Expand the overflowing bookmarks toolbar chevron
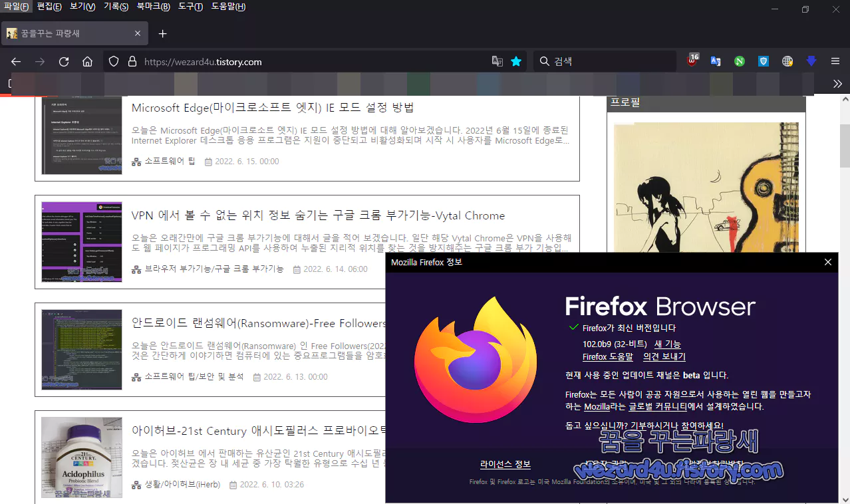850x504 pixels. pyautogui.click(x=837, y=84)
